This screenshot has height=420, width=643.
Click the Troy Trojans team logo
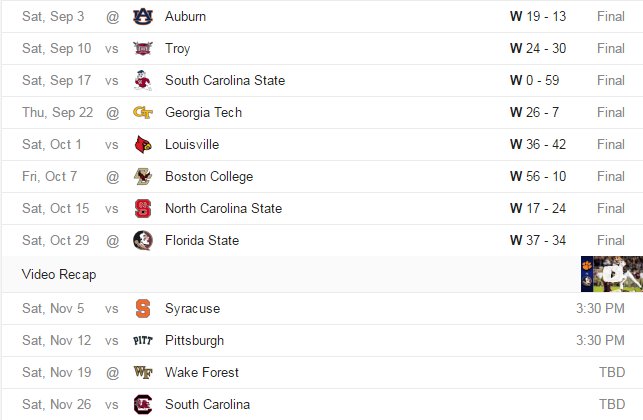pos(143,48)
